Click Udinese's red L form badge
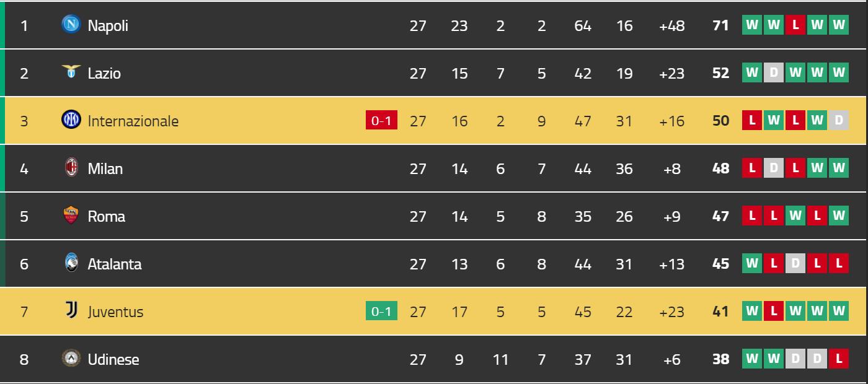The height and width of the screenshot is (384, 868). pyautogui.click(x=839, y=359)
